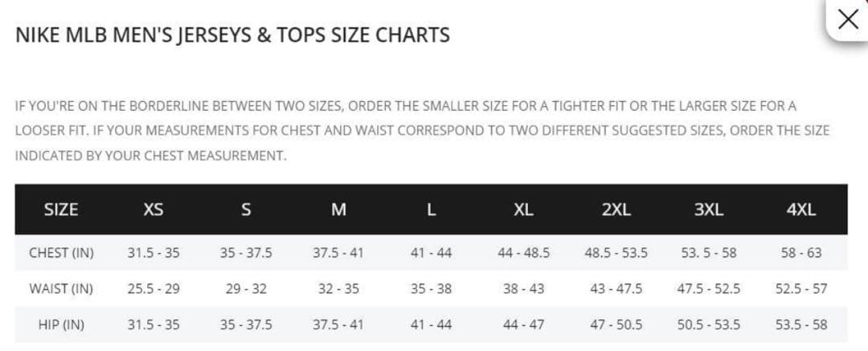The image size is (868, 351).
Task: Select the L size column header
Action: 432,210
